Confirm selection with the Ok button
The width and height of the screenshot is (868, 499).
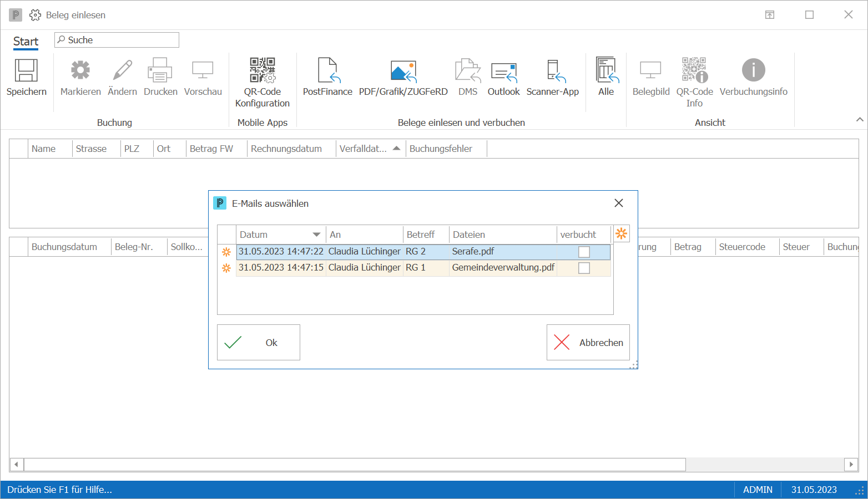click(259, 343)
